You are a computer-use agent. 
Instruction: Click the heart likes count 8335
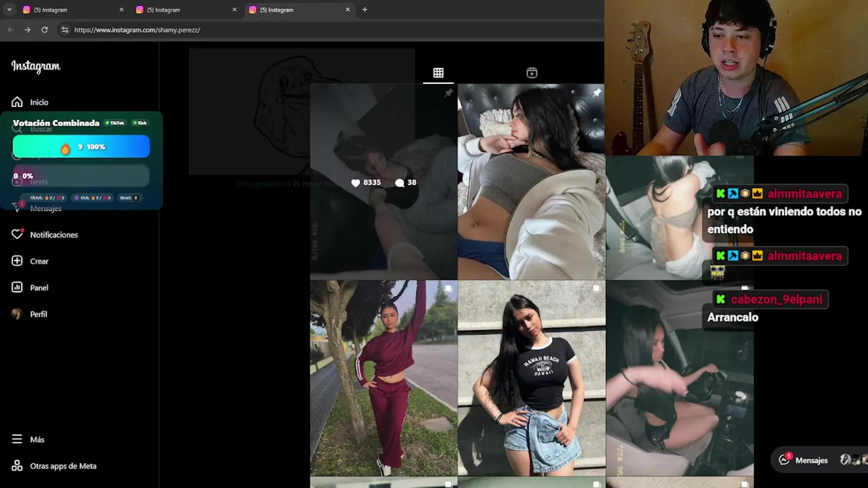click(366, 182)
